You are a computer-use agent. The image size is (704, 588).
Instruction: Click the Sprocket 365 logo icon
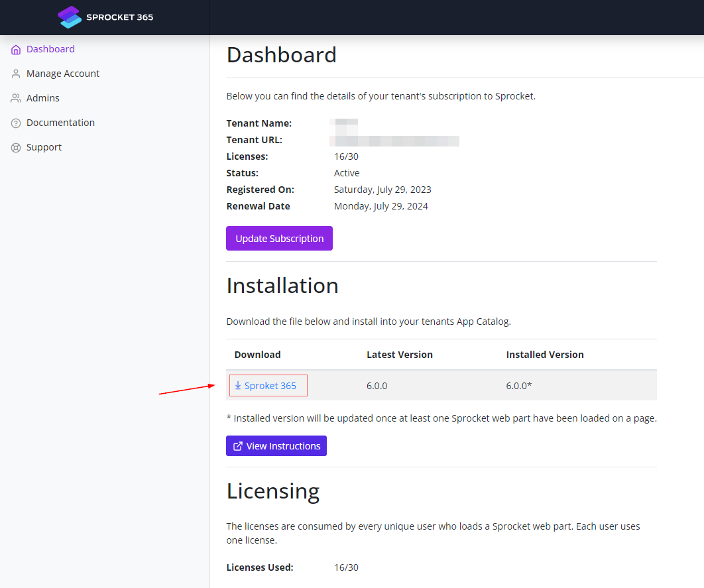pos(70,17)
